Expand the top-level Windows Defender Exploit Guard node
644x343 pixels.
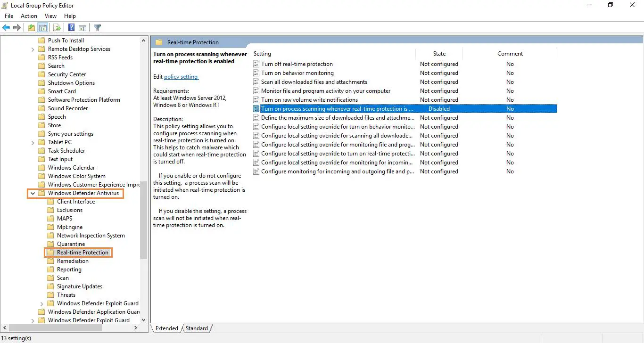pos(33,320)
